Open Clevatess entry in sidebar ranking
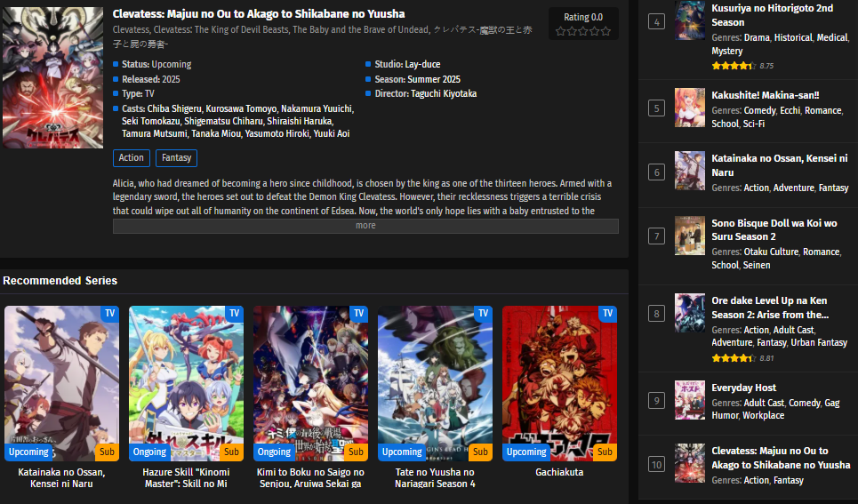 (781, 458)
